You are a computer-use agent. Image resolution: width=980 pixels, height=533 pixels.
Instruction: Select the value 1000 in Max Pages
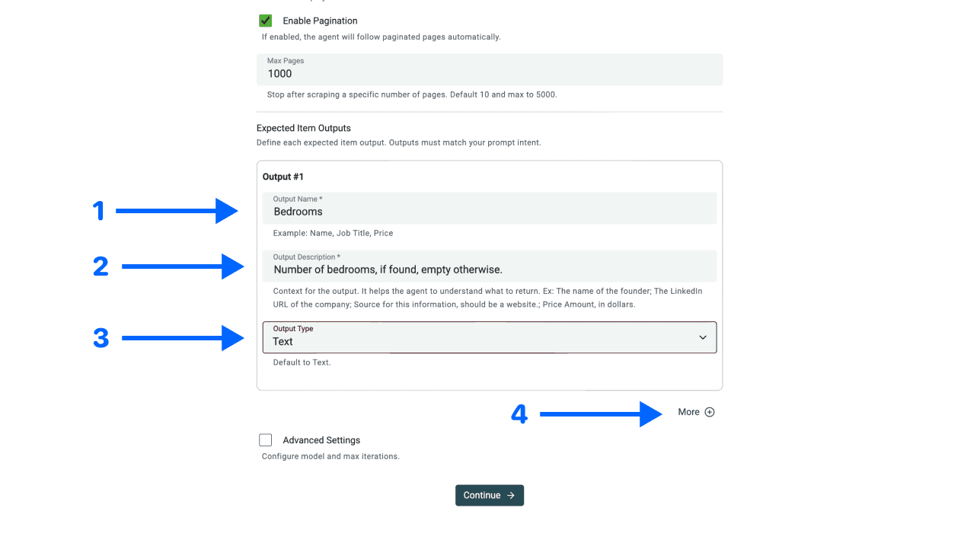tap(279, 73)
